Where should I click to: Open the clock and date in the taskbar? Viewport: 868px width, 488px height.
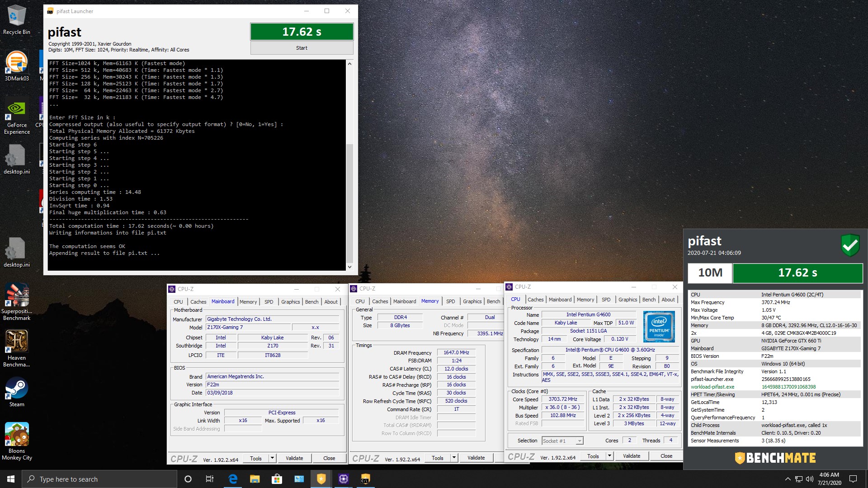tap(829, 479)
